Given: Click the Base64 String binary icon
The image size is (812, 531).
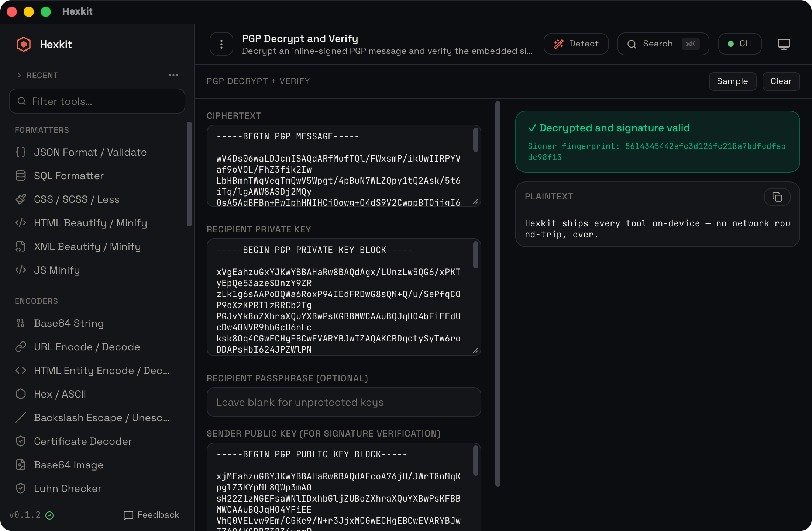Looking at the screenshot, I should tap(21, 323).
